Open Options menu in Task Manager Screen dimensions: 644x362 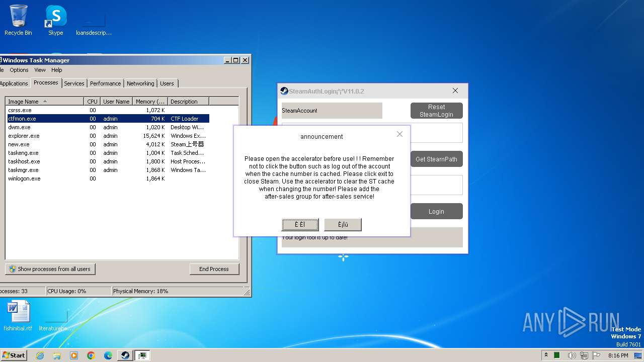19,70
